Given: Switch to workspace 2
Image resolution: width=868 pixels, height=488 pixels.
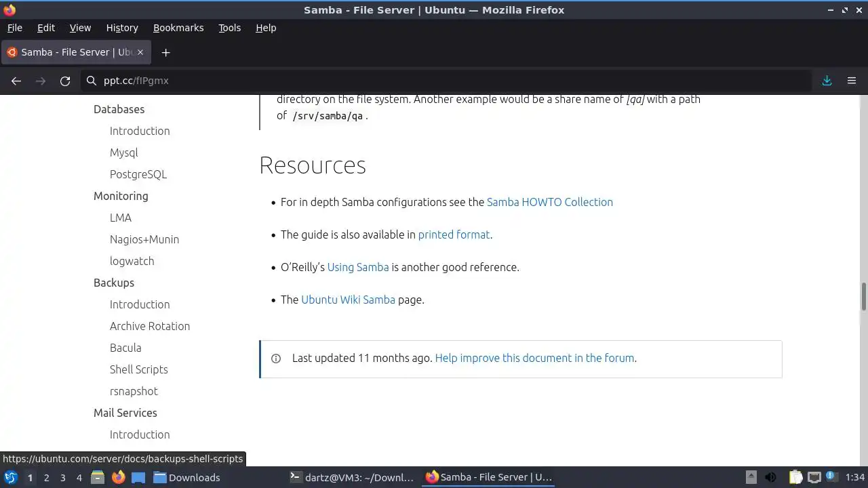Looking at the screenshot, I should tap(46, 478).
